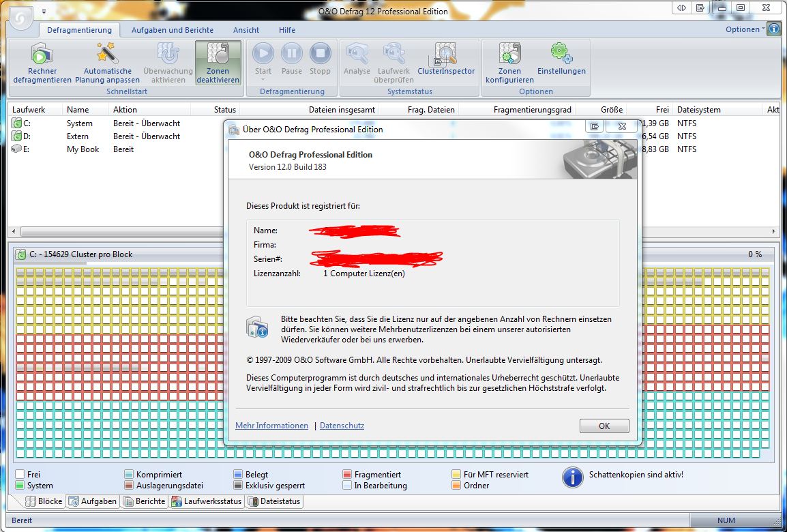This screenshot has width=787, height=532.
Task: Select drive E: My Book row
Action: click(393, 149)
